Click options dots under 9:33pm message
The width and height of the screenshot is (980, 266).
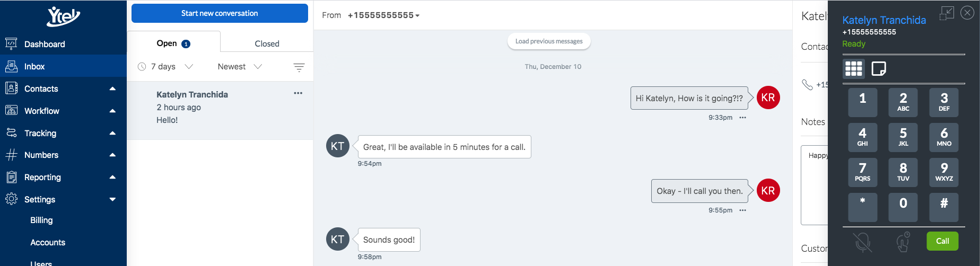(742, 118)
